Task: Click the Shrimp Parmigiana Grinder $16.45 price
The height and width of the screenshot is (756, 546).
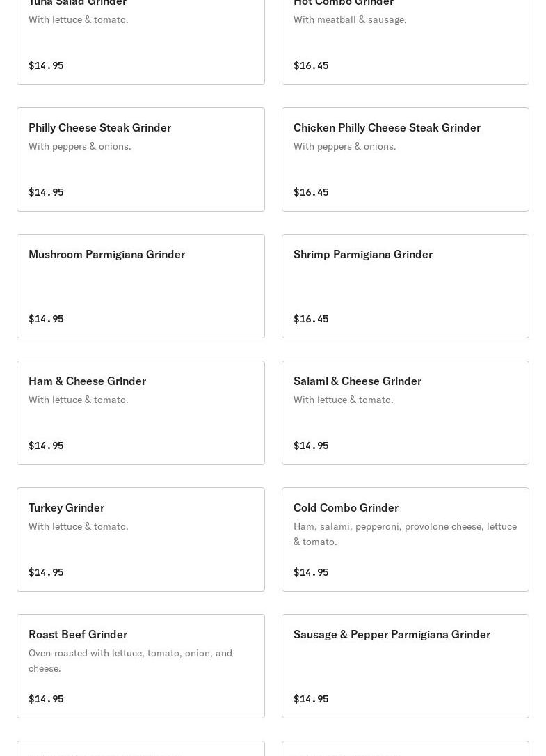Action: (x=311, y=319)
